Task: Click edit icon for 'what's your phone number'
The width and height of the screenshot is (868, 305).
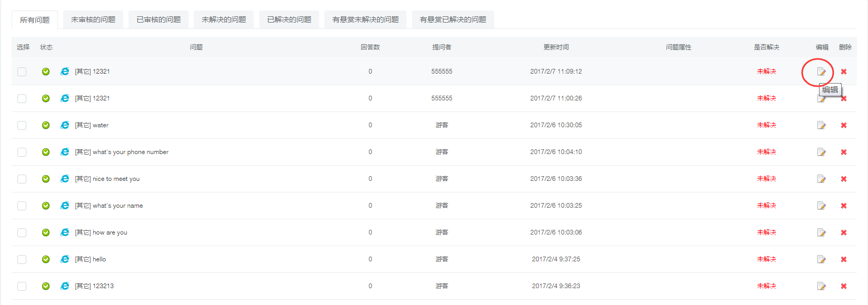Action: [821, 152]
